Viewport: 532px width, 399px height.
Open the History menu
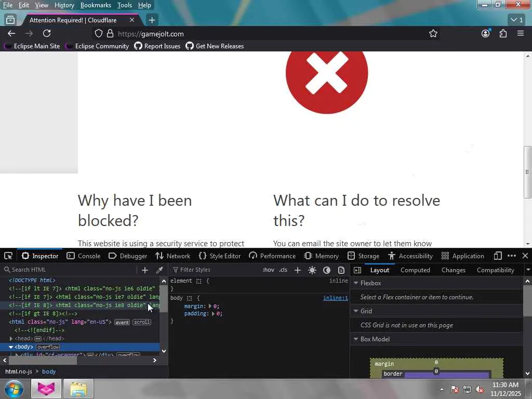pyautogui.click(x=64, y=5)
